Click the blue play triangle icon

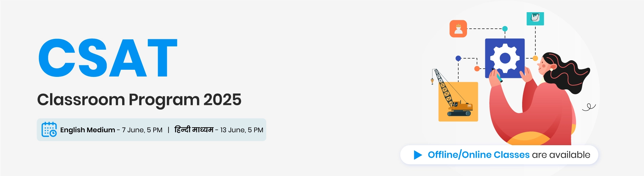pos(418,155)
